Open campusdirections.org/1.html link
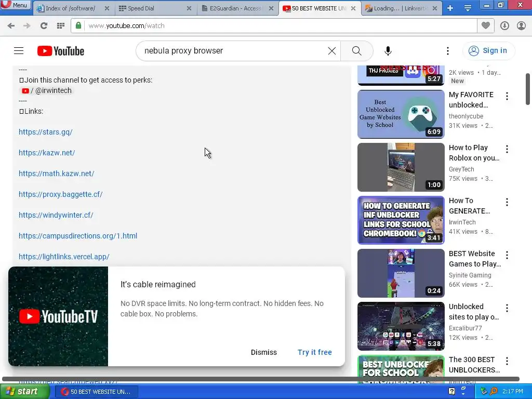The height and width of the screenshot is (399, 532). coord(78,236)
